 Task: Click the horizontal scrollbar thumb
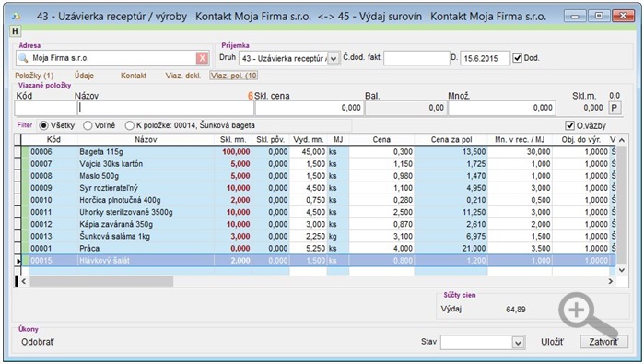101,281
